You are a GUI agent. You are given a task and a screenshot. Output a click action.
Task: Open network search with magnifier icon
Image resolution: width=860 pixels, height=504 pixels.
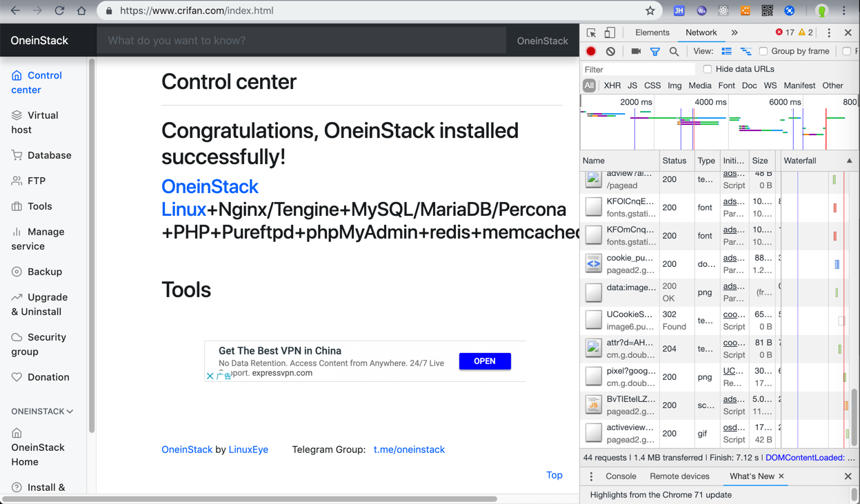(674, 51)
